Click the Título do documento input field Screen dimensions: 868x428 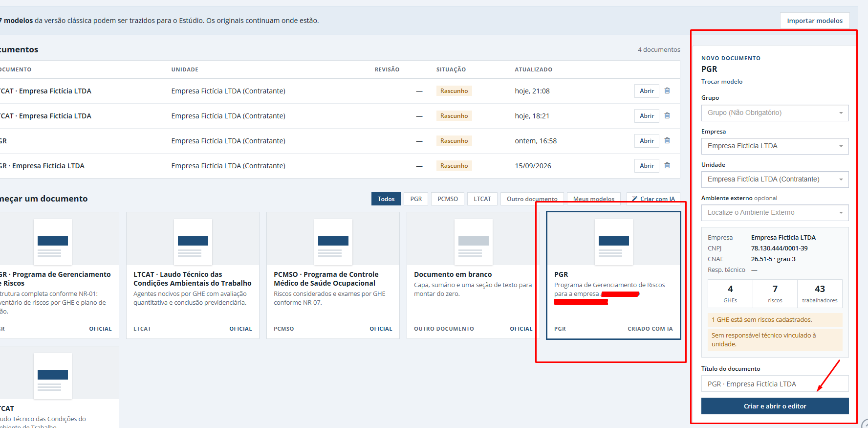click(x=775, y=384)
